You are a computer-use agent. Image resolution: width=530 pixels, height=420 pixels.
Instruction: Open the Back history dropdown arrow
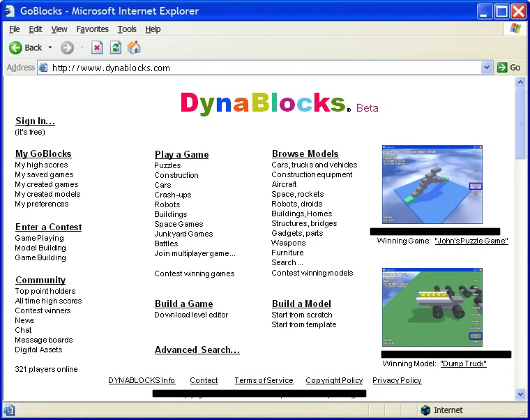[50, 47]
